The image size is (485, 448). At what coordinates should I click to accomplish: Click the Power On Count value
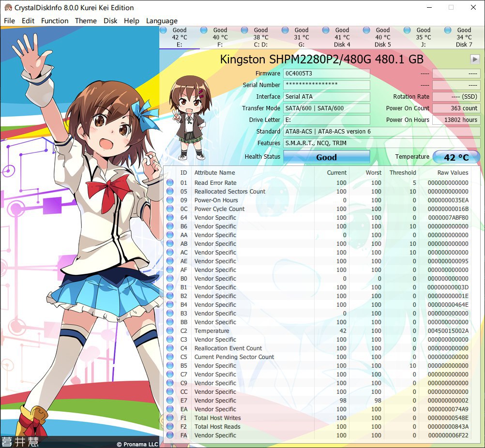[x=456, y=108]
